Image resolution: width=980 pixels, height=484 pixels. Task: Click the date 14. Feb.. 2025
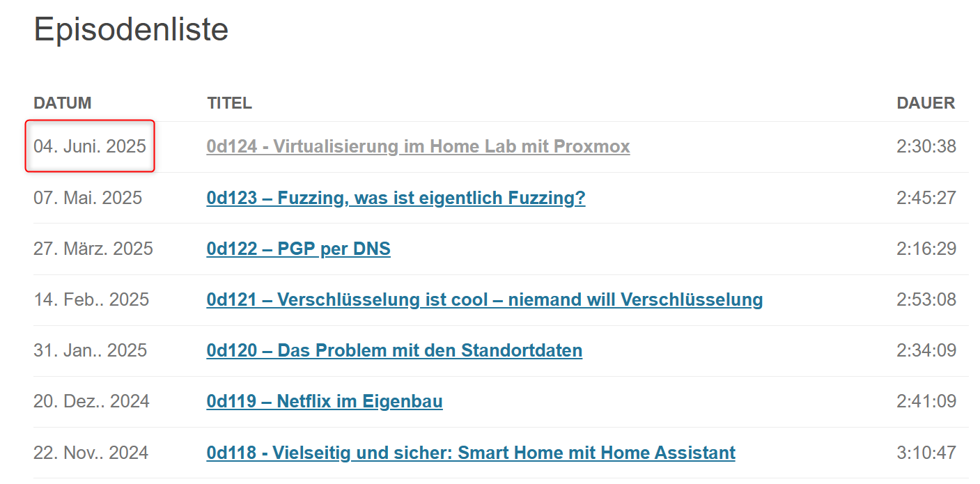pyautogui.click(x=91, y=299)
